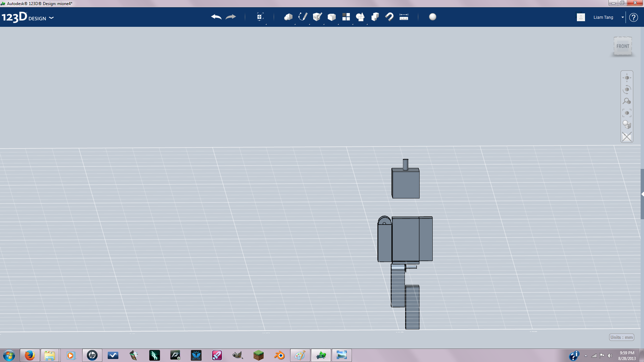Open the Pattern tool

tap(346, 17)
